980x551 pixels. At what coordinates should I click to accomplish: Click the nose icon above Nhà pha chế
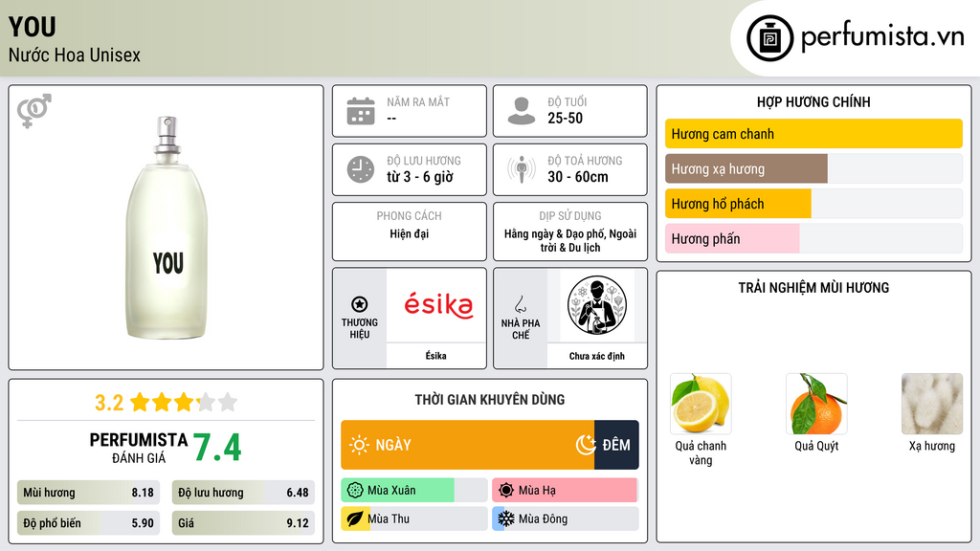point(520,304)
